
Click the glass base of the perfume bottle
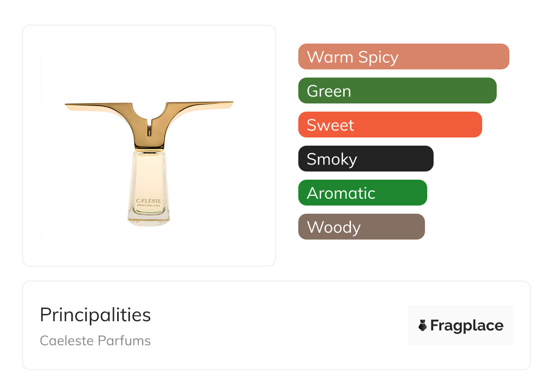(x=149, y=219)
